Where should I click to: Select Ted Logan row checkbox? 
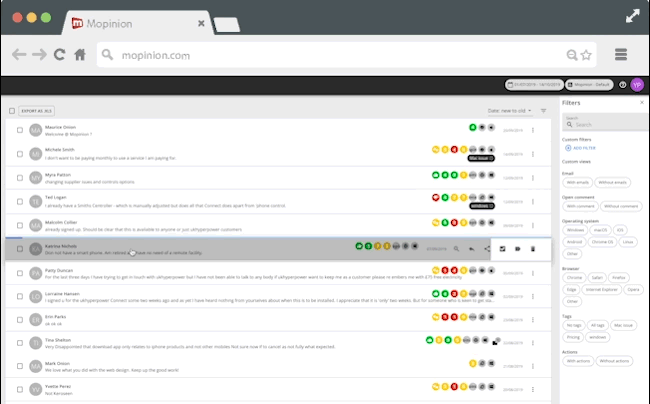point(19,201)
